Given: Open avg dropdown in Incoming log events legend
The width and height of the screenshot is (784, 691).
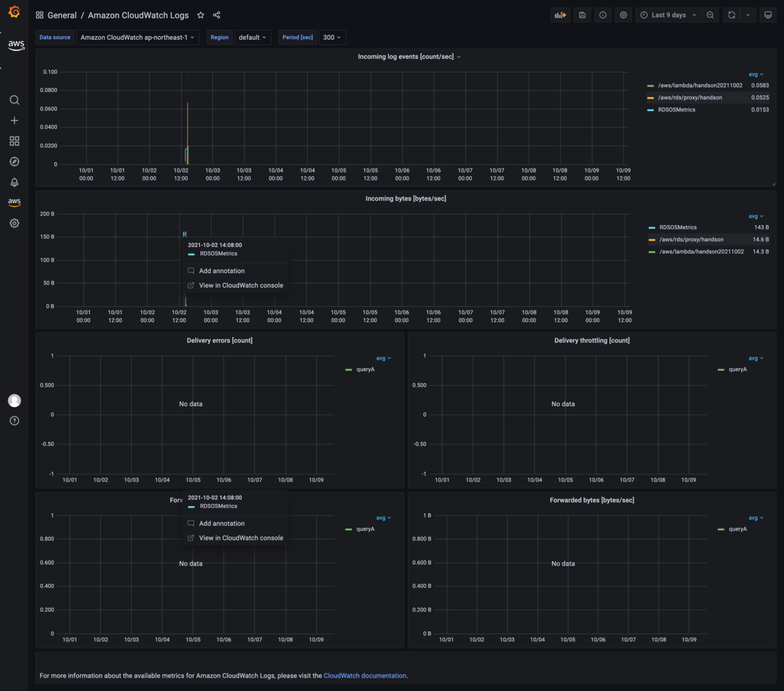Looking at the screenshot, I should tap(756, 75).
